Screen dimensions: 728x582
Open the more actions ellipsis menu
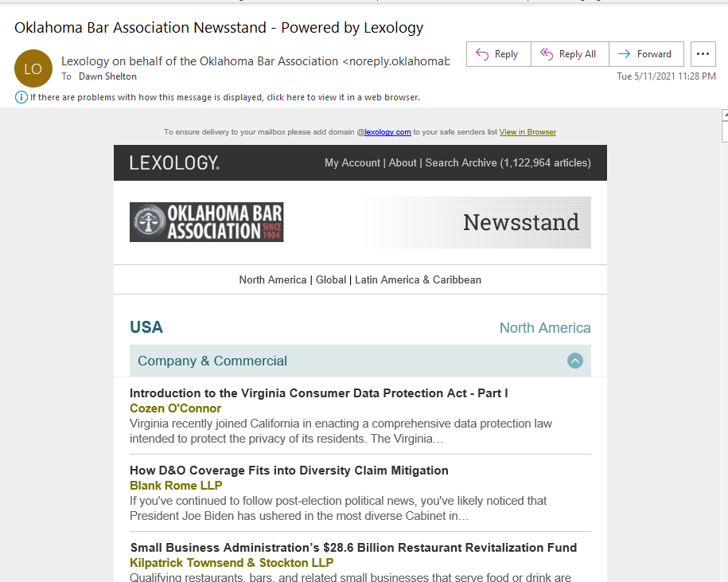703,54
